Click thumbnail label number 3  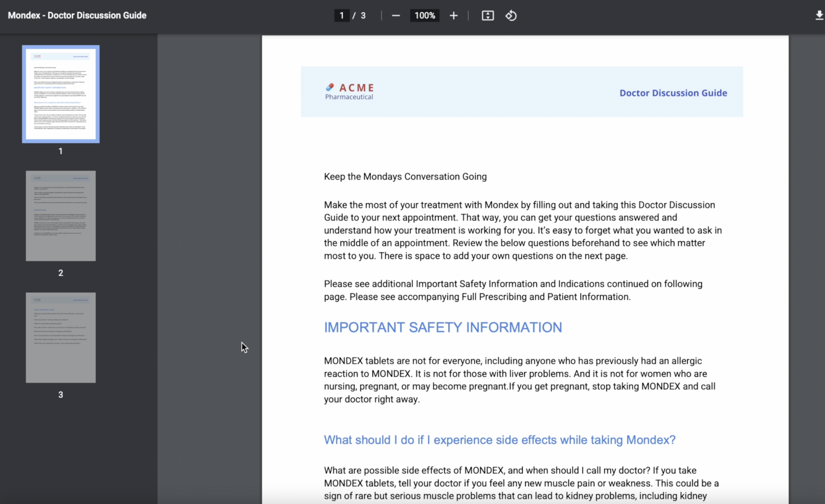(61, 395)
